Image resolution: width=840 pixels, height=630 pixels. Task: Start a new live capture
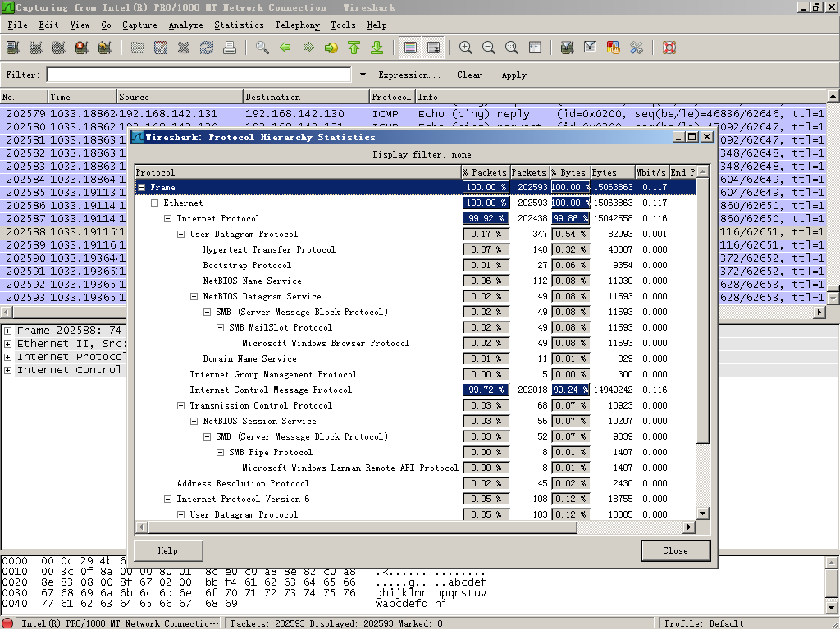point(59,48)
